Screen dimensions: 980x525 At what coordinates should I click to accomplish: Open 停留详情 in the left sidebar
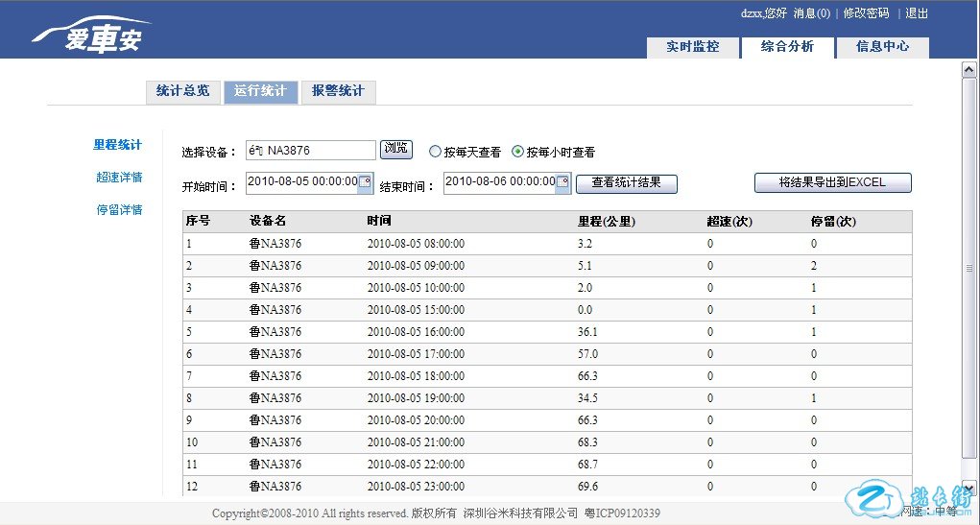(x=119, y=210)
